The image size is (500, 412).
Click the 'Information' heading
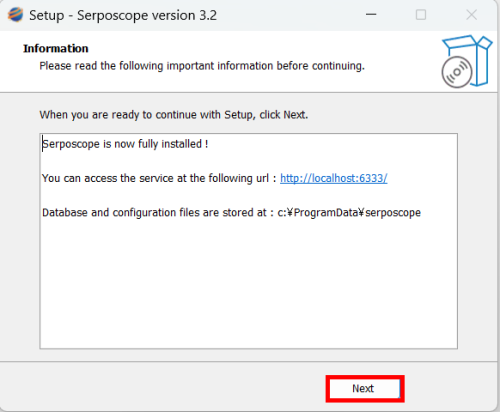(56, 48)
